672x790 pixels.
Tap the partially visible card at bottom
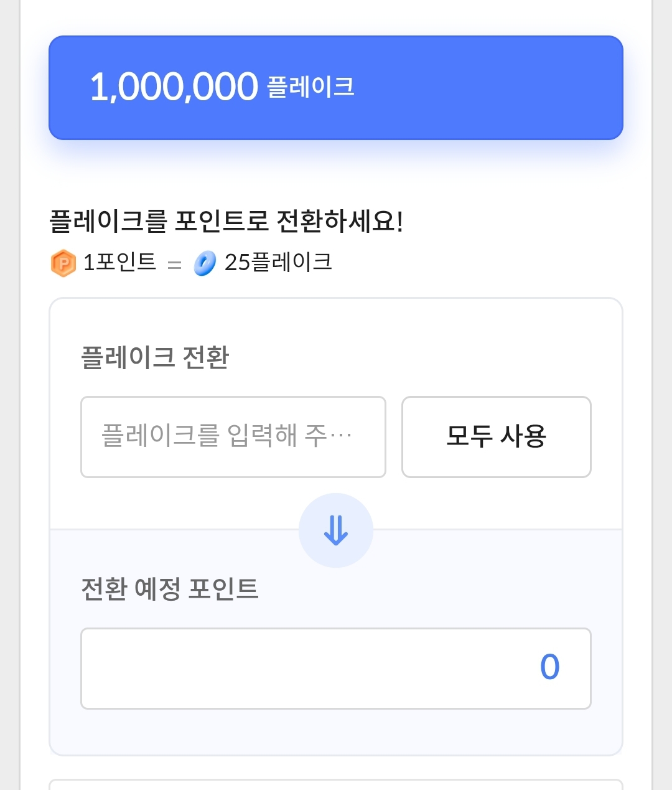tap(336, 784)
